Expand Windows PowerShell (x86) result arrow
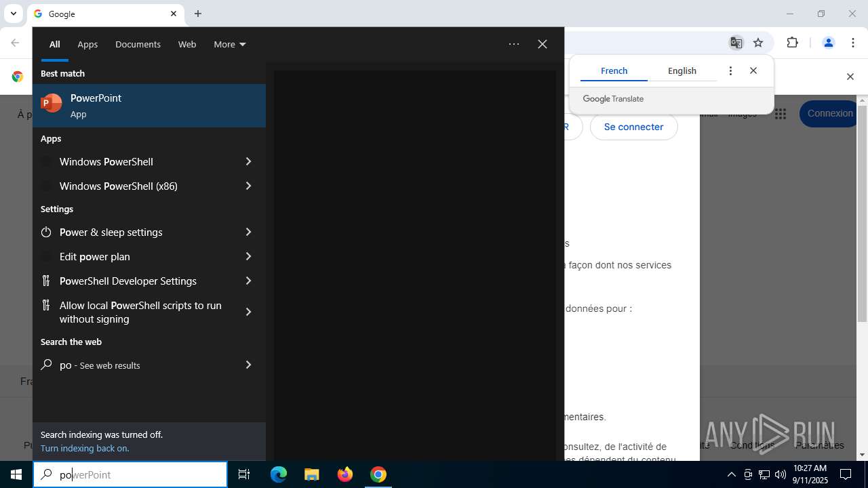The height and width of the screenshot is (488, 868). click(248, 186)
